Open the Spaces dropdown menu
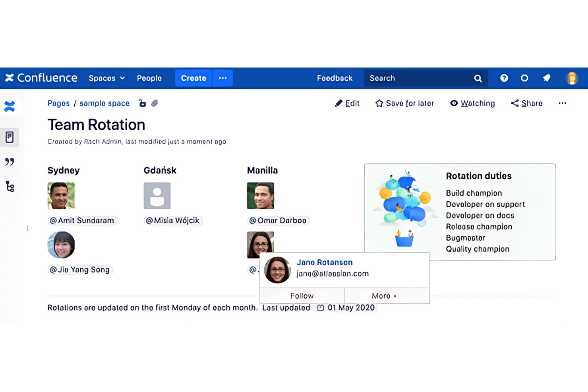The width and height of the screenshot is (588, 392). pos(106,78)
